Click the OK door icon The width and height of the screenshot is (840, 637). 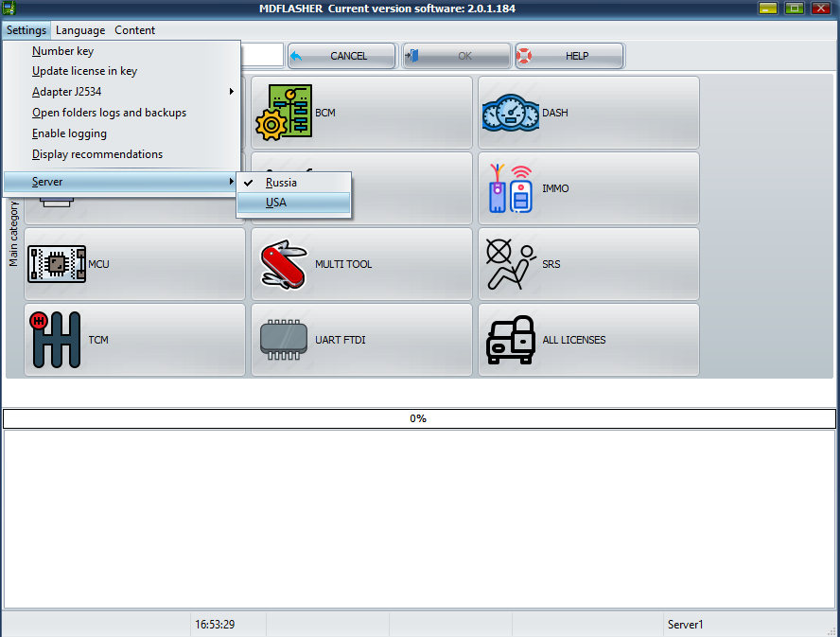point(411,56)
